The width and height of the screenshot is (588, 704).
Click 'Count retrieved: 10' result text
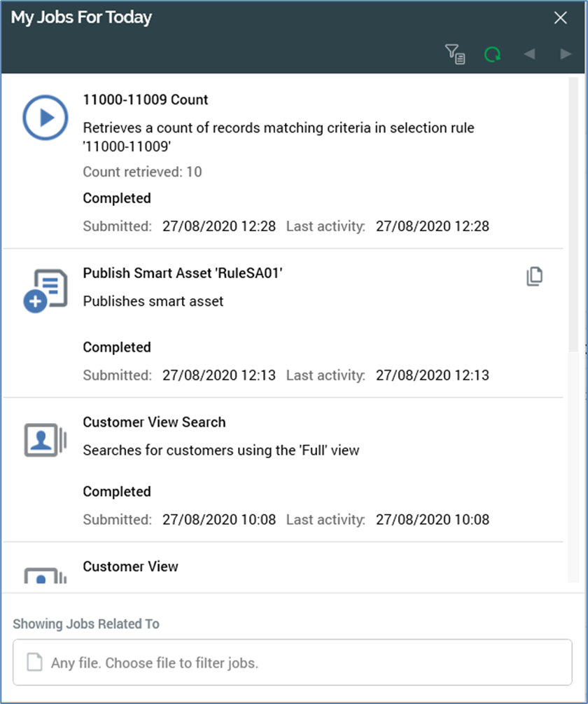pos(142,172)
